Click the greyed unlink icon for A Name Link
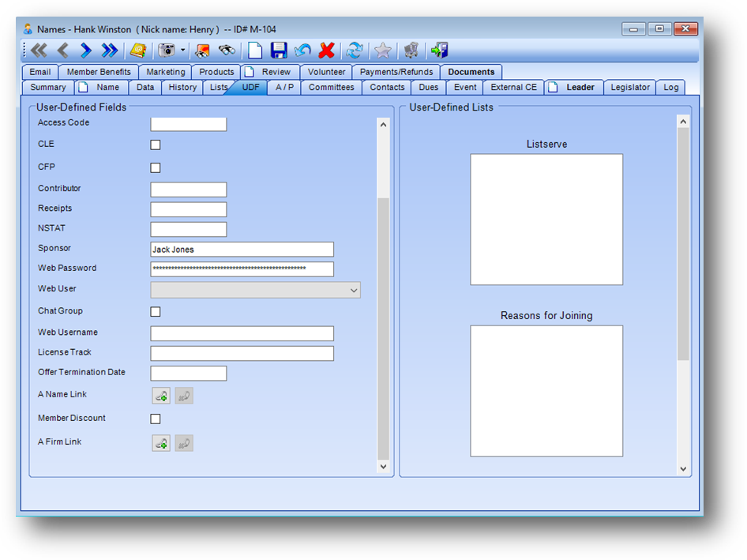The width and height of the screenshot is (747, 560). [x=184, y=396]
